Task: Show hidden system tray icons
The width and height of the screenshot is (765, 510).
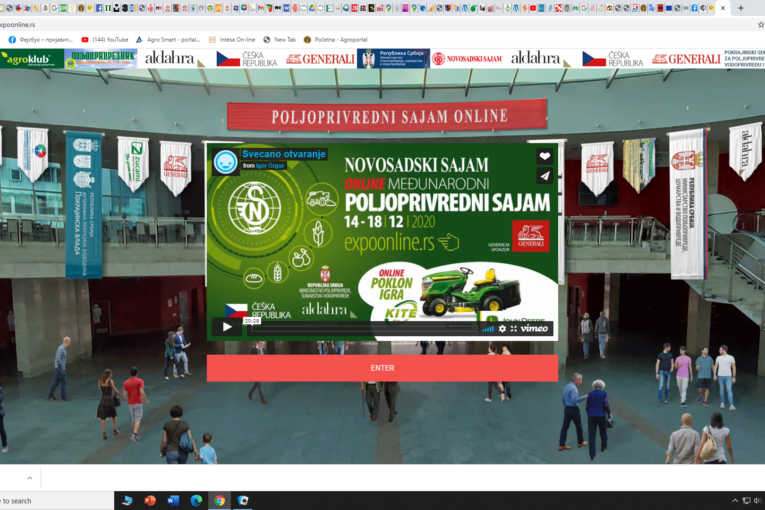Action: [735, 501]
